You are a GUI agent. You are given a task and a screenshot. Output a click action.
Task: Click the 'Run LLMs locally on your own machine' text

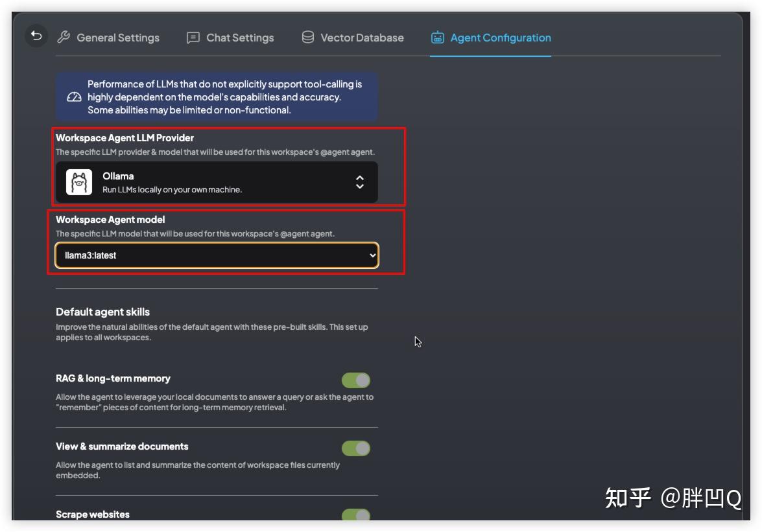(172, 189)
